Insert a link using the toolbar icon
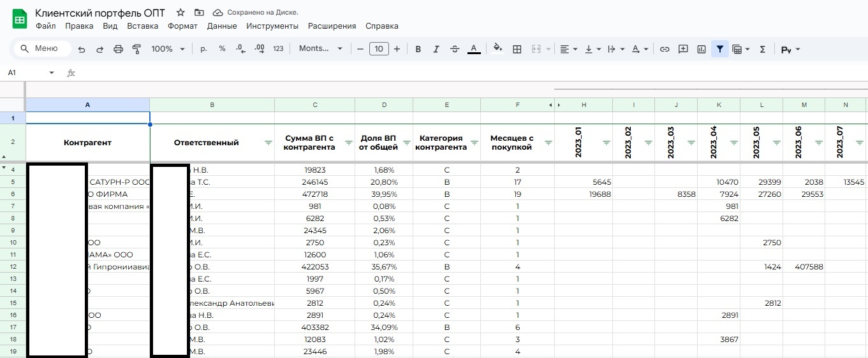 (x=665, y=49)
